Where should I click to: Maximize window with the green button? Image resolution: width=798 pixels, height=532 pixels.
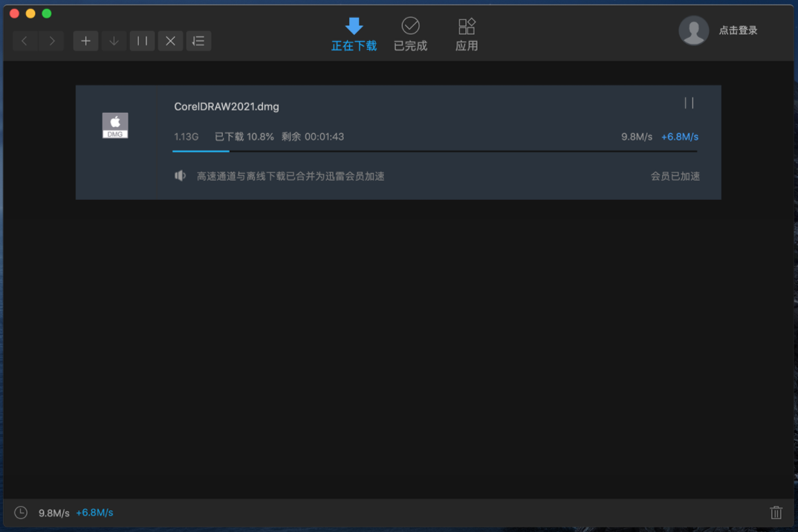tap(46, 13)
